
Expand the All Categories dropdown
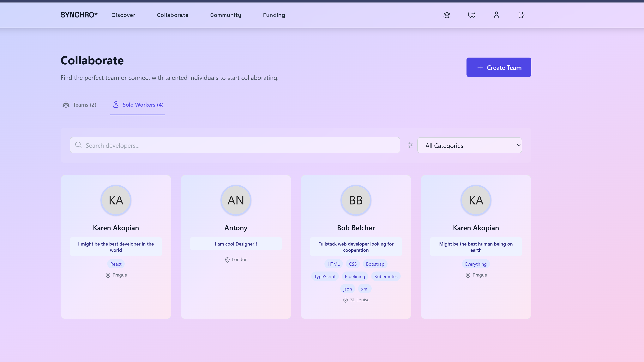(469, 146)
